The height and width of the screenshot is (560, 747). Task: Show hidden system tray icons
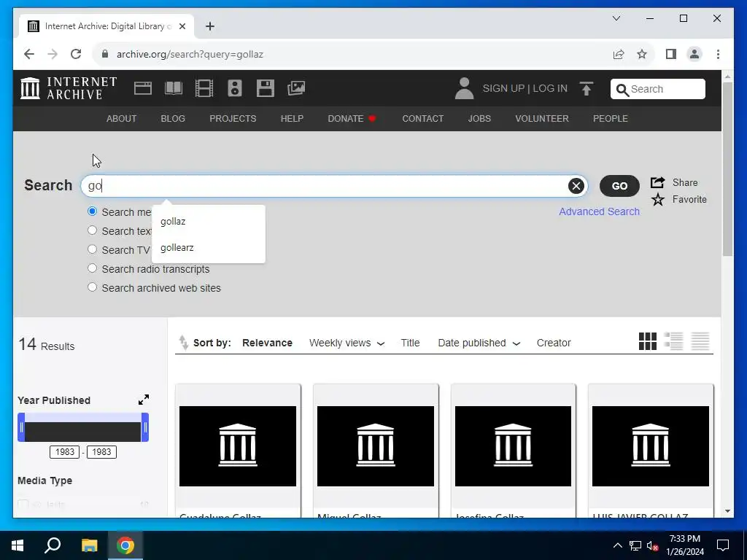617,545
